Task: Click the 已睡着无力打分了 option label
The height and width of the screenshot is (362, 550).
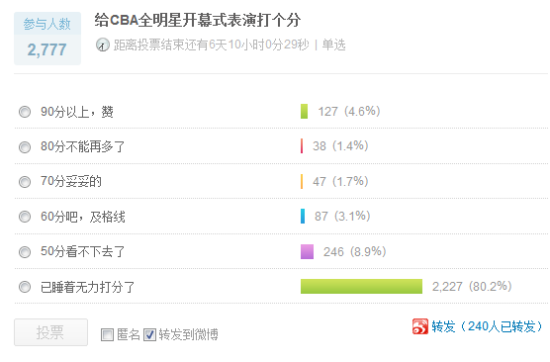Action: point(88,287)
